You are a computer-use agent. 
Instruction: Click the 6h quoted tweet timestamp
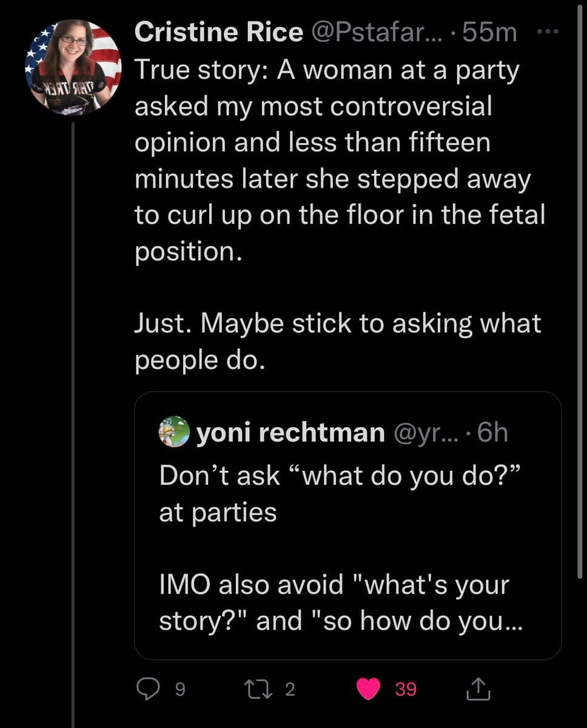pyautogui.click(x=492, y=432)
